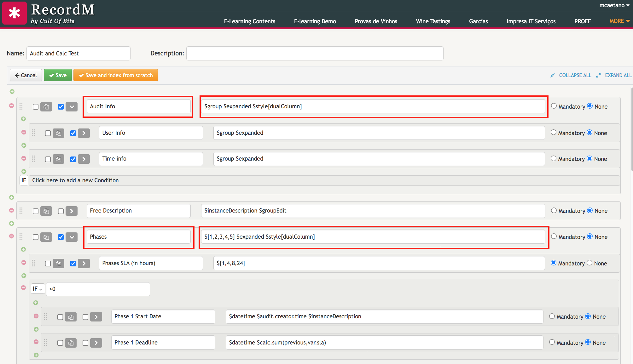This screenshot has height=364, width=633.
Task: Duplicate the Audit Info field
Action: point(46,107)
